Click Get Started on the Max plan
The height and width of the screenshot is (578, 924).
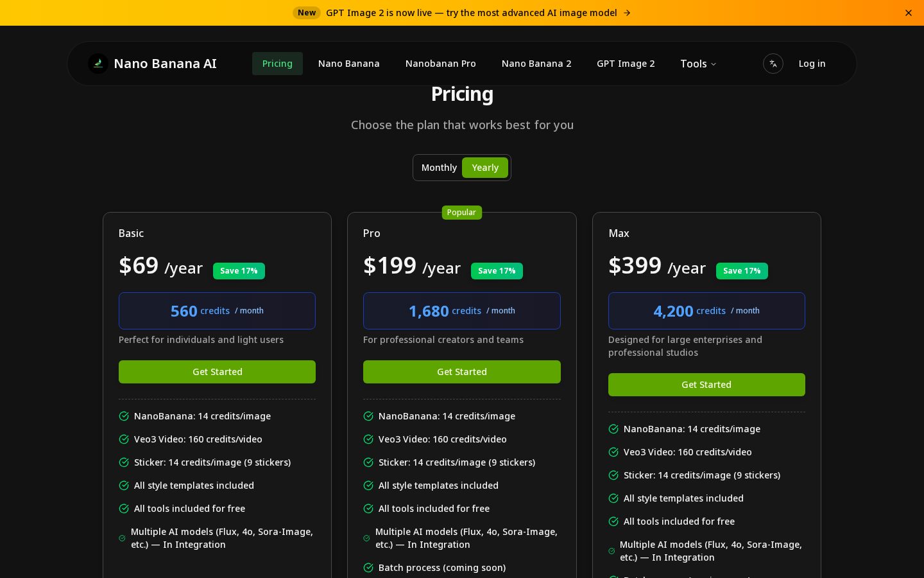click(706, 385)
